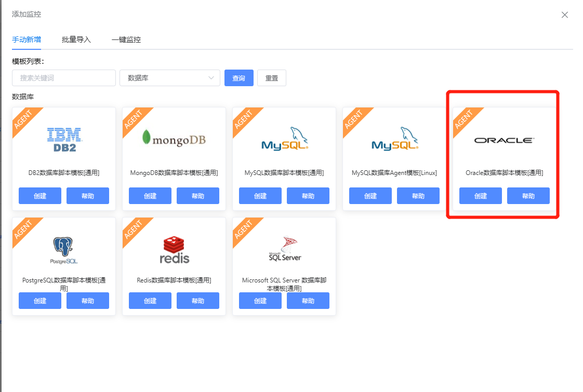Screen dimensions: 583x392
Task: Click the IBM DB2 logo
Action: point(65,140)
